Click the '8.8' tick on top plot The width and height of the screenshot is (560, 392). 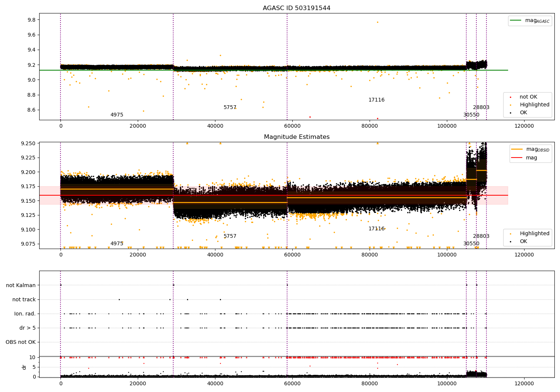(31, 95)
